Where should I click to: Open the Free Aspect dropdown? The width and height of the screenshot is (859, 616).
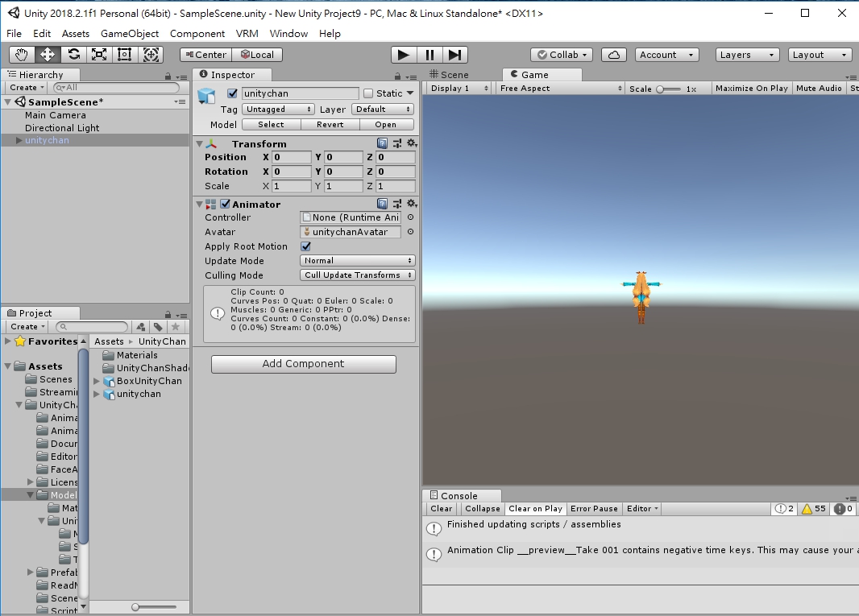[x=560, y=88]
